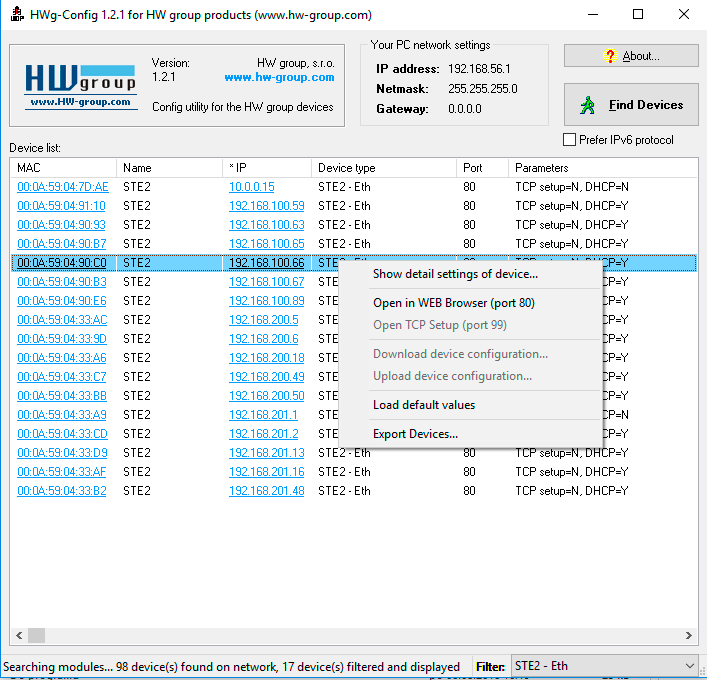Open IP link 10.0.0.15
This screenshot has height=680, width=707.
tap(252, 187)
